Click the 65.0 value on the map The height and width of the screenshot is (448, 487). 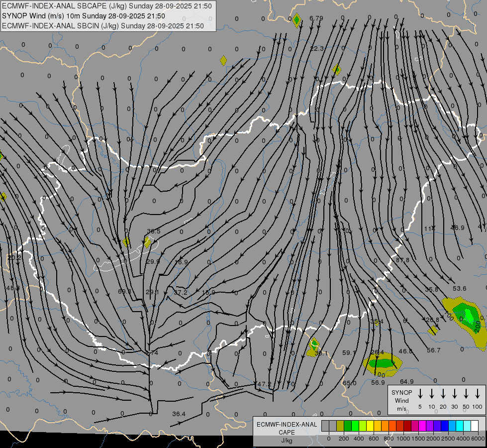click(349, 383)
